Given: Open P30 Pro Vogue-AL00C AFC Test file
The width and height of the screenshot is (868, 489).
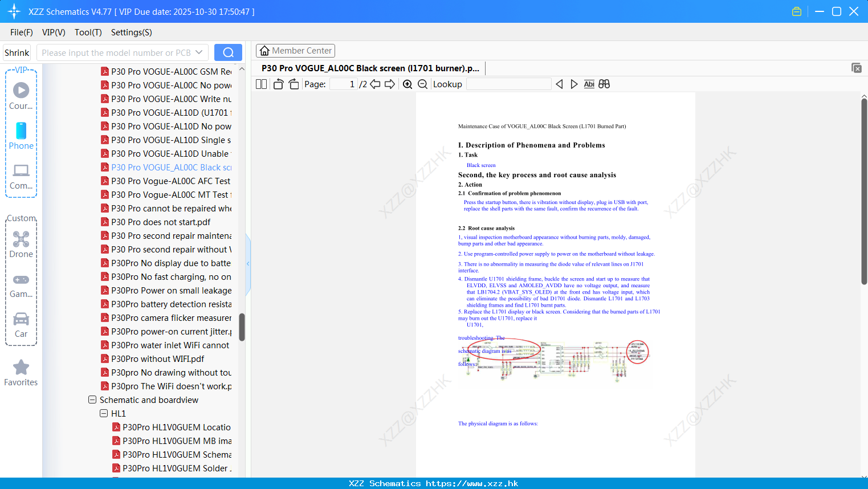Looking at the screenshot, I should pos(165,181).
